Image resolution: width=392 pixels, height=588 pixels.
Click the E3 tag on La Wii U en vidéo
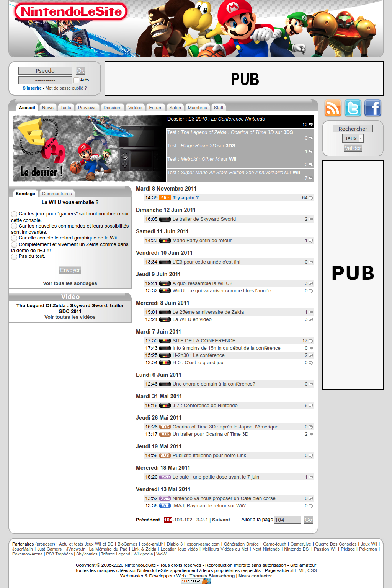pyautogui.click(x=165, y=319)
